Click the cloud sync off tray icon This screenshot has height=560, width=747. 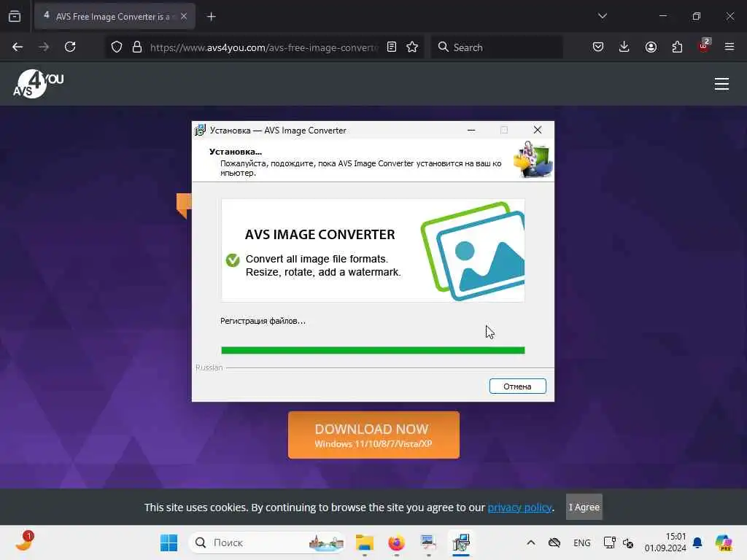(554, 542)
